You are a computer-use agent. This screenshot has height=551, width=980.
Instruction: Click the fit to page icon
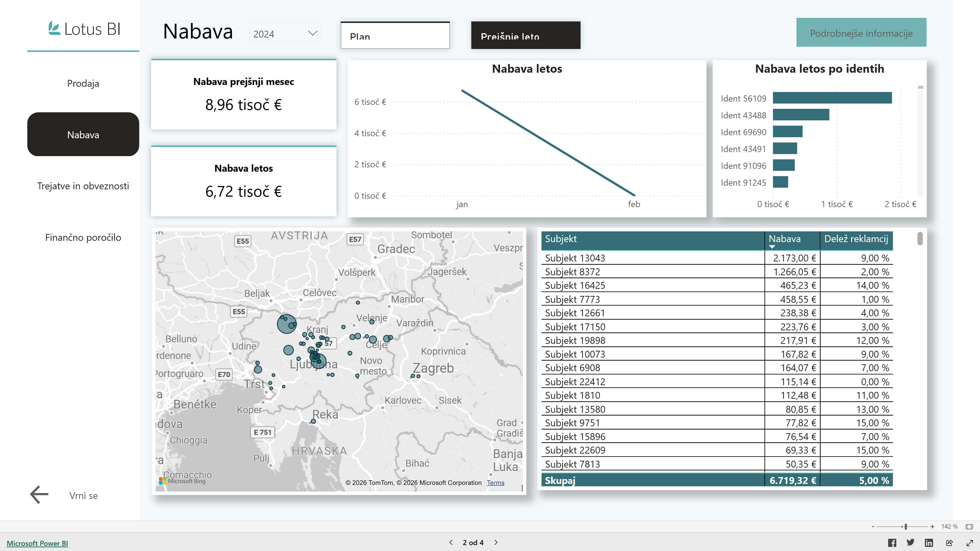click(969, 527)
